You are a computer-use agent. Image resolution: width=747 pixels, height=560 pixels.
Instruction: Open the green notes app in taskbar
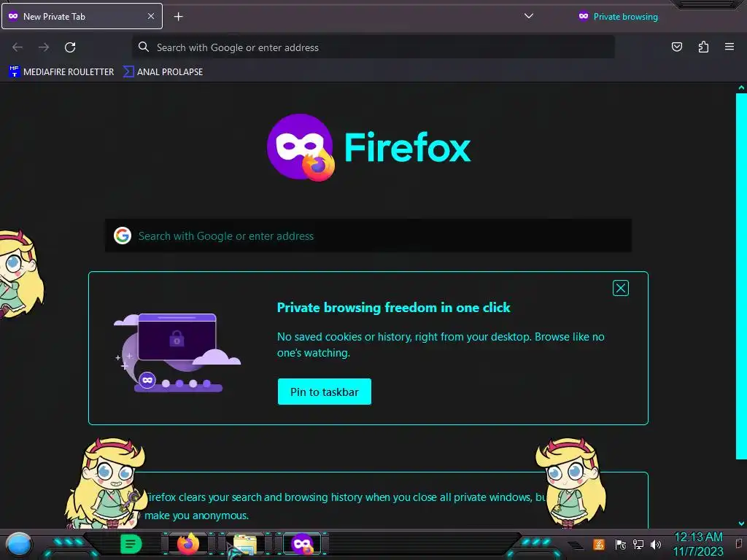click(131, 544)
